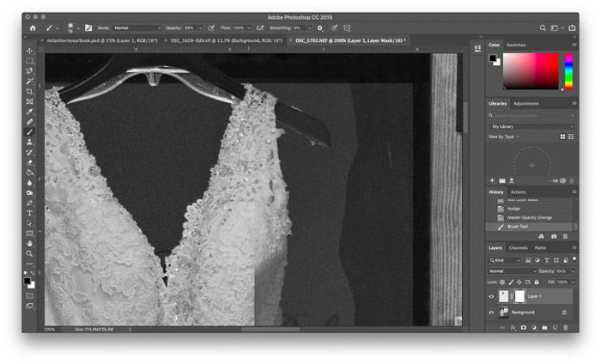Select the Eyedropper tool
This screenshot has height=364, width=601.
point(29,112)
